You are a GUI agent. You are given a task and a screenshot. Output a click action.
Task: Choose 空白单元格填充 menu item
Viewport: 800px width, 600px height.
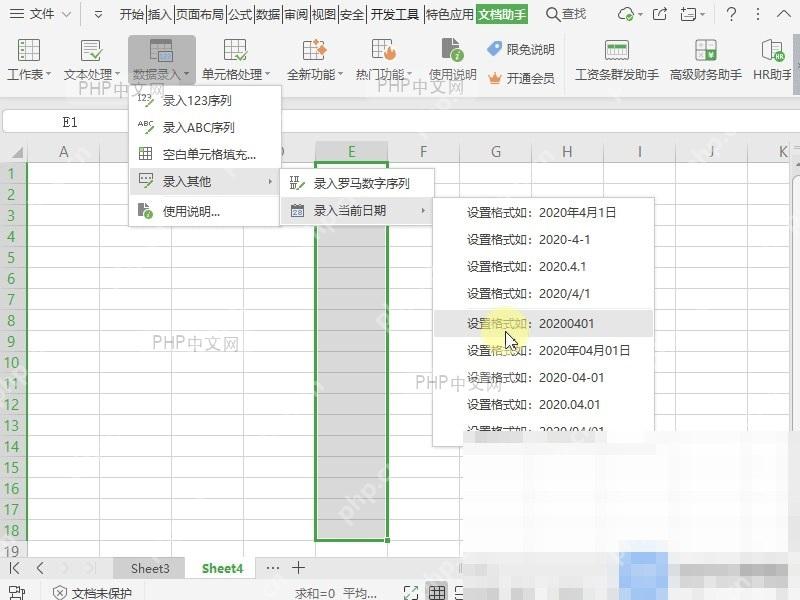click(x=205, y=154)
